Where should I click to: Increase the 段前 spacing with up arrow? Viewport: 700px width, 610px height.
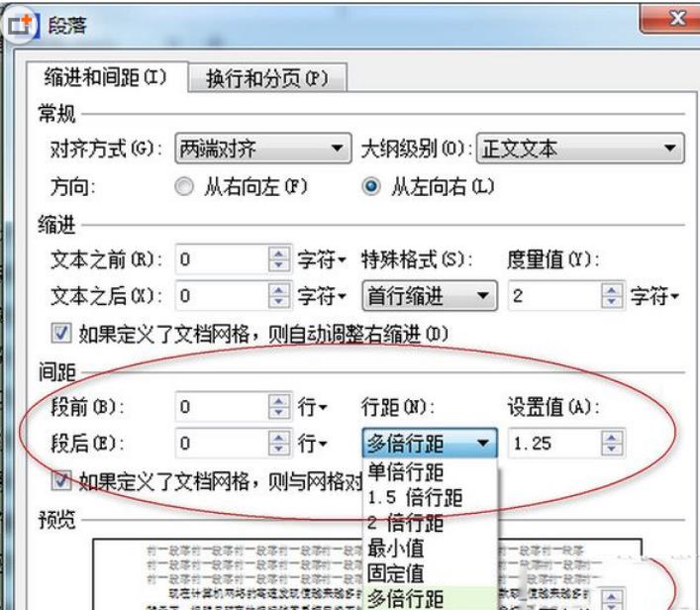point(279,401)
